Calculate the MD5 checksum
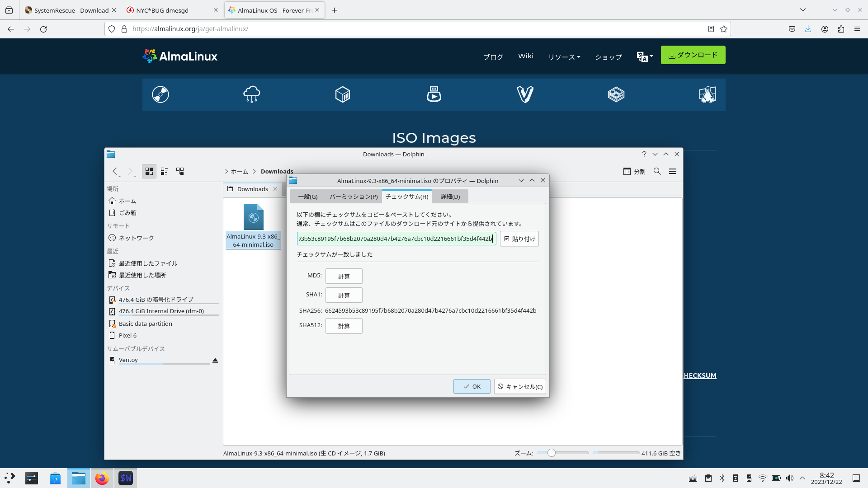Viewport: 868px width, 488px height. 344,276
